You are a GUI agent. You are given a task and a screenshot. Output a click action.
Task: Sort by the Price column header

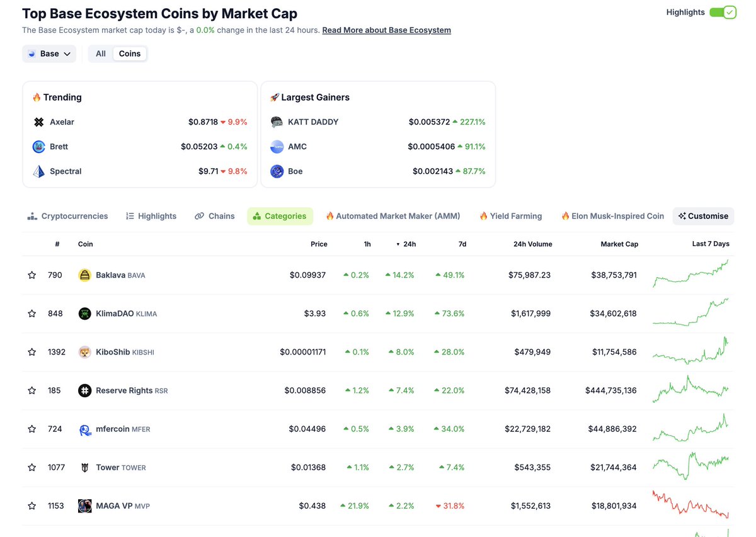tap(319, 244)
